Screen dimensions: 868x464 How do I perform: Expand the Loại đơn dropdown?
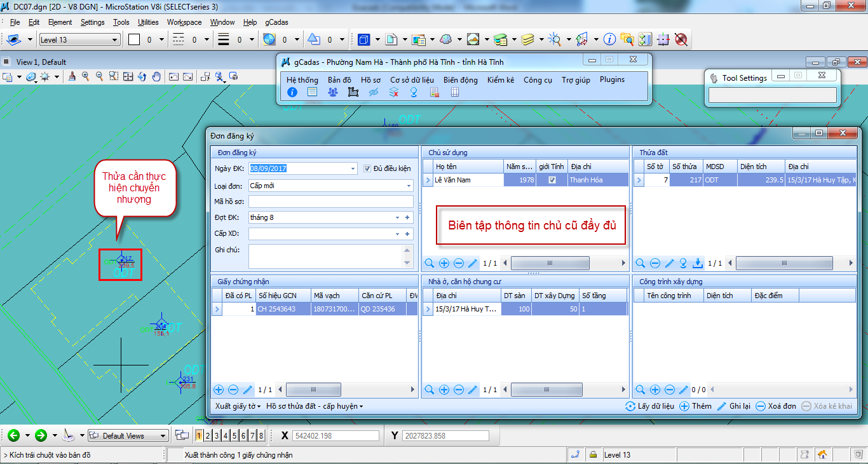click(409, 186)
